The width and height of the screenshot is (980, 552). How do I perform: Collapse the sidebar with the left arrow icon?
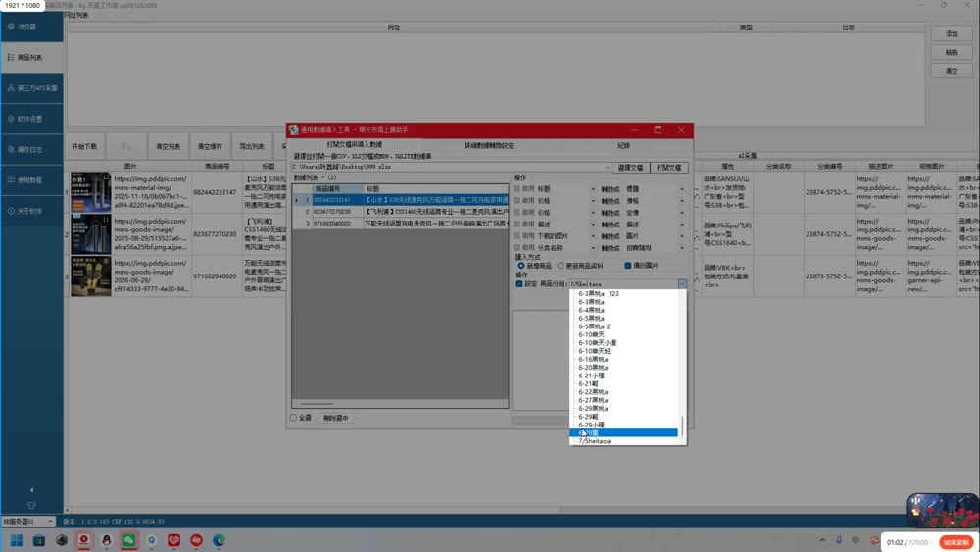point(32,490)
